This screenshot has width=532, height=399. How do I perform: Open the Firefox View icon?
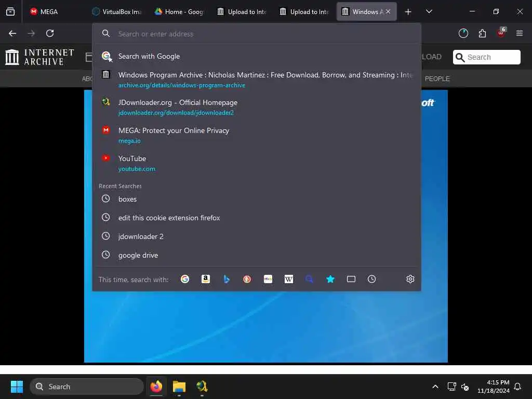[x=10, y=11]
